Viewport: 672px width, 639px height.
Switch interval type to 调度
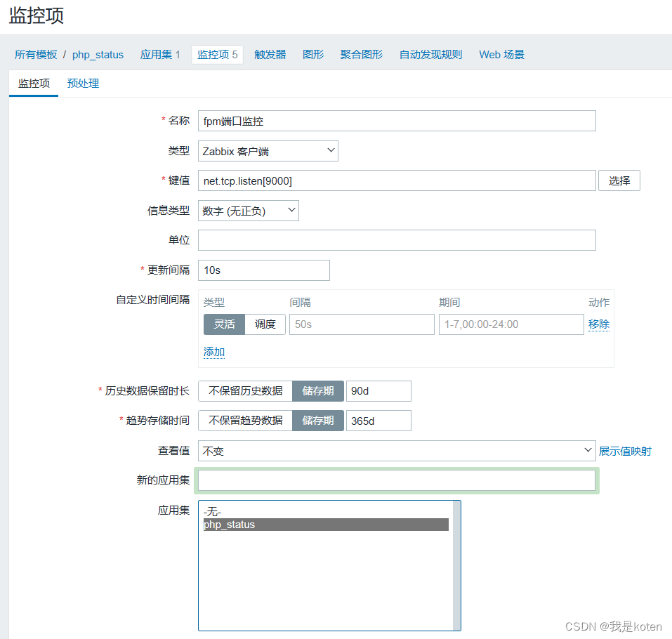pyautogui.click(x=265, y=324)
